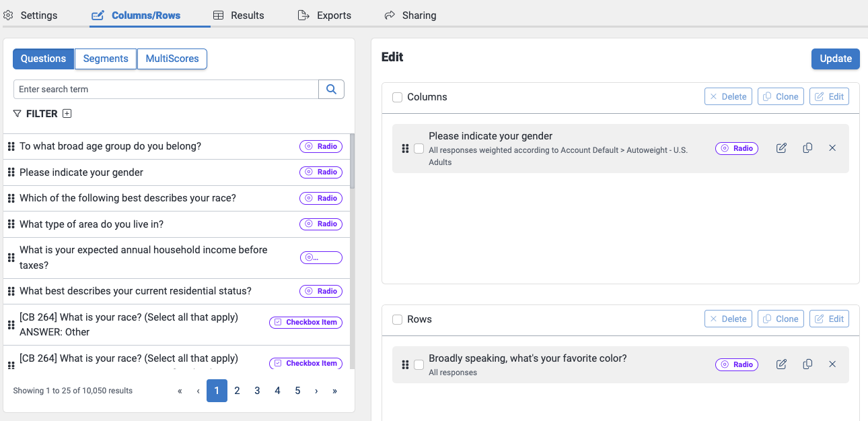
Task: Remove the gender column item
Action: [x=832, y=148]
